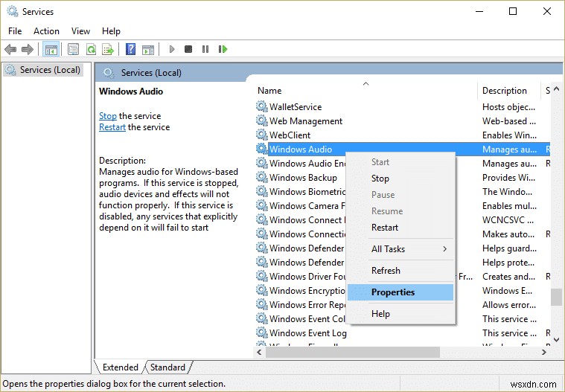Click the 'Web-based ...' description cell
The width and height of the screenshot is (565, 392).
(x=509, y=121)
